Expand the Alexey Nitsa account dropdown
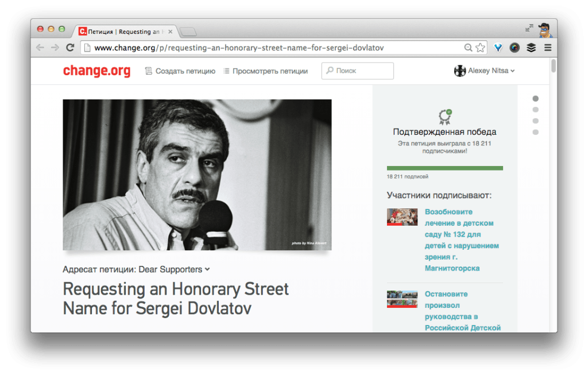The height and width of the screenshot is (375, 588). (484, 71)
